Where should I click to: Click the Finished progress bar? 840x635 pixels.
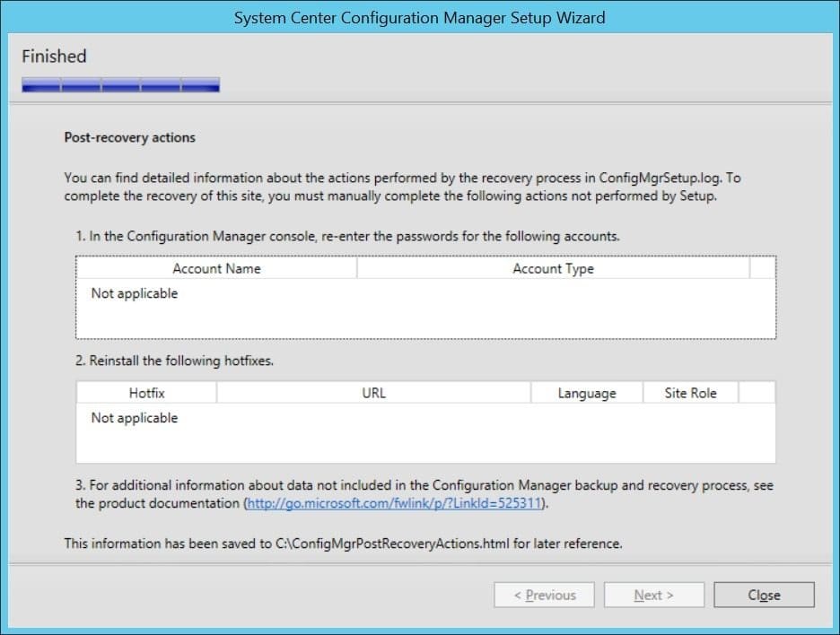click(x=120, y=84)
